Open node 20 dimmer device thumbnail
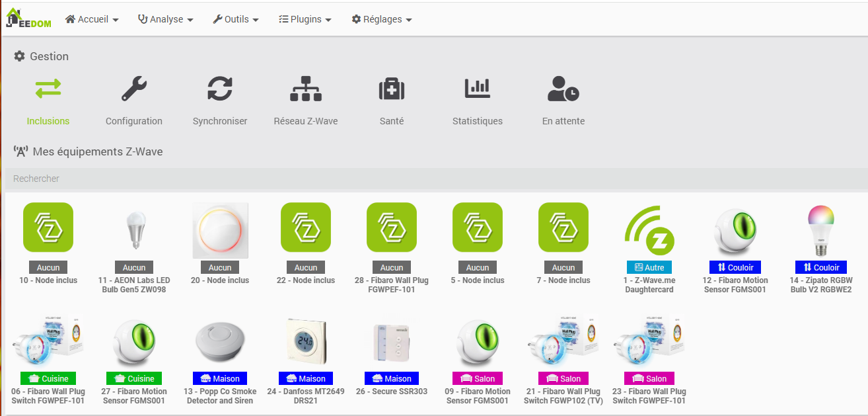This screenshot has height=416, width=868. point(220,230)
